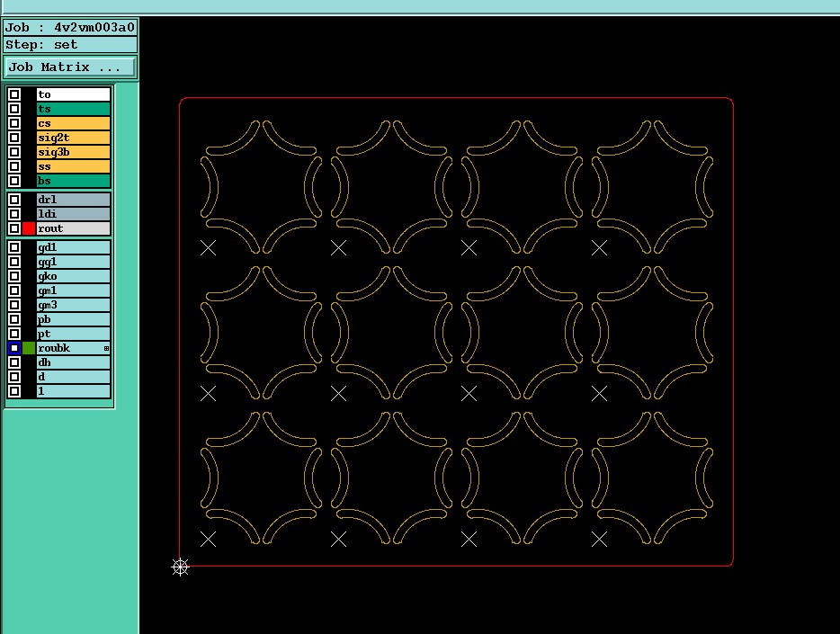Image resolution: width=840 pixels, height=634 pixels.
Task: Toggle the checkbox for layer sig3b
Action: click(x=14, y=152)
